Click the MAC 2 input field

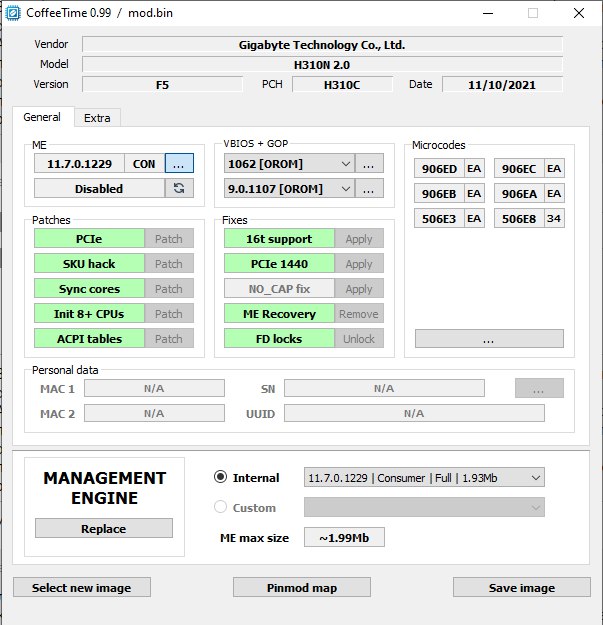[154, 413]
